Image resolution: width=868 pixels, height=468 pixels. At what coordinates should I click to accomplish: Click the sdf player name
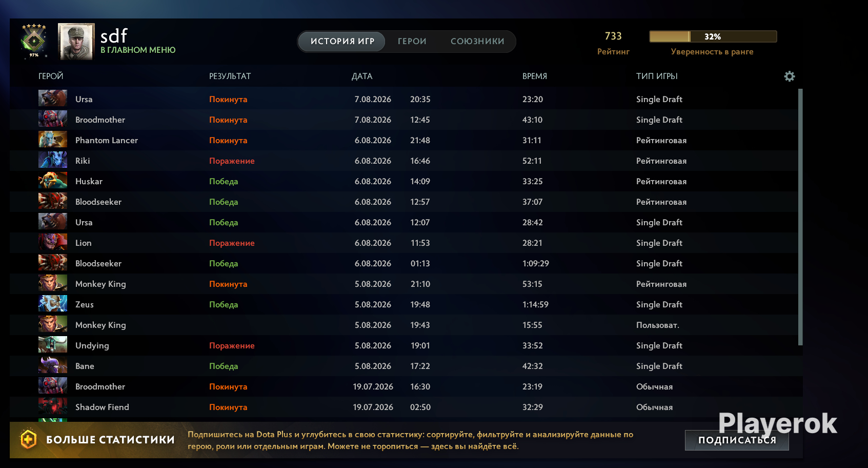113,35
